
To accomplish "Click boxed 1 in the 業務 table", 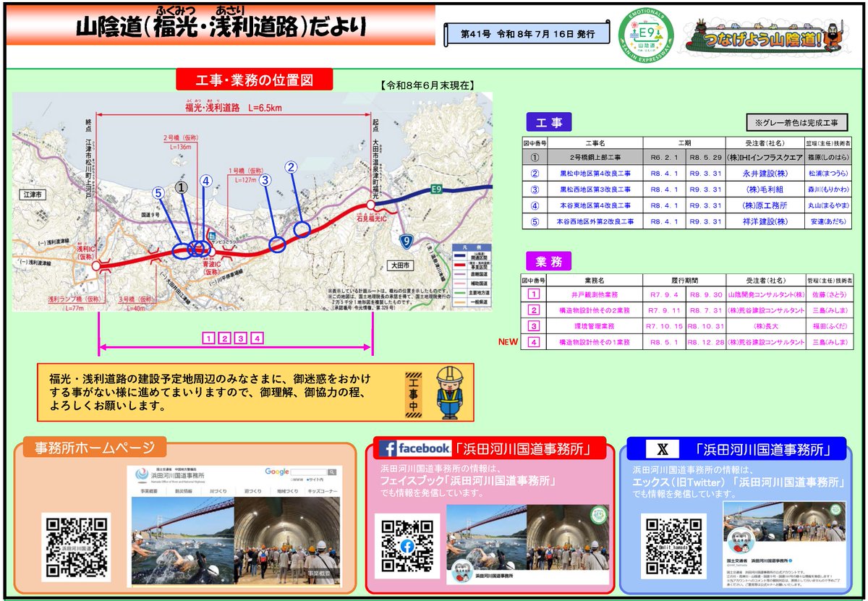I will [x=534, y=294].
